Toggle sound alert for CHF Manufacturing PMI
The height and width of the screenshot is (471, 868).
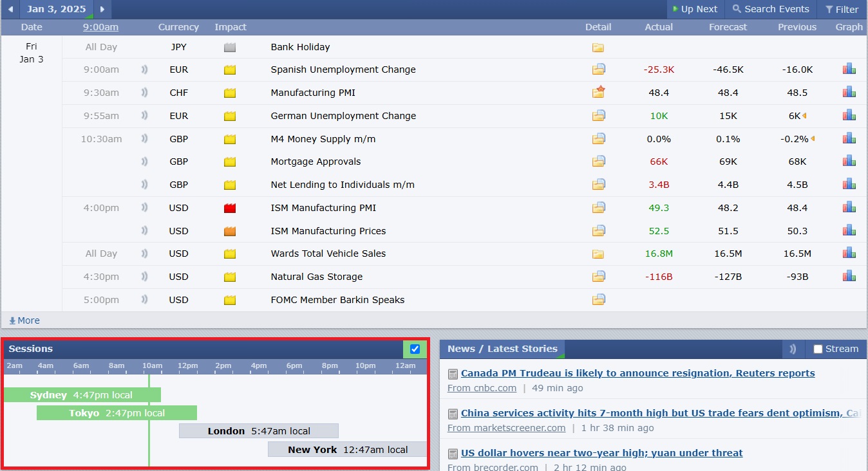(x=144, y=93)
